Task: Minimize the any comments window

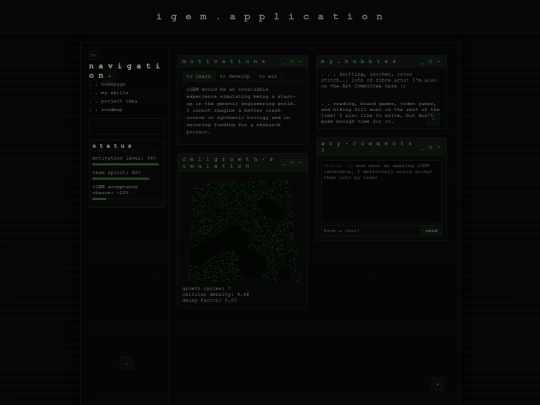Action: coord(422,147)
